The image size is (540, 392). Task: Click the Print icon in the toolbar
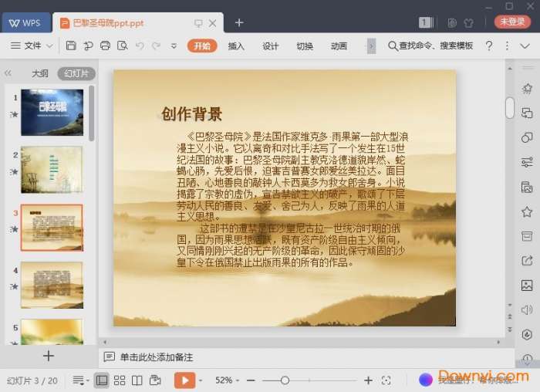(105, 46)
